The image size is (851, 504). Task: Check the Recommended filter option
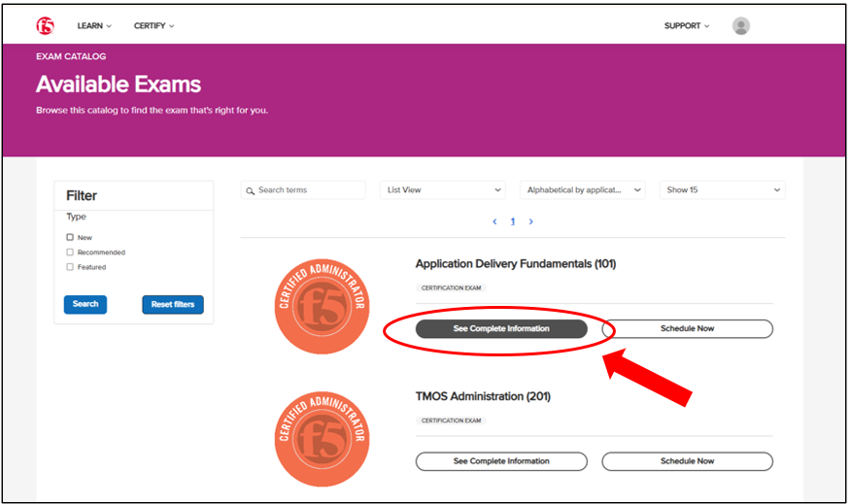(x=70, y=252)
